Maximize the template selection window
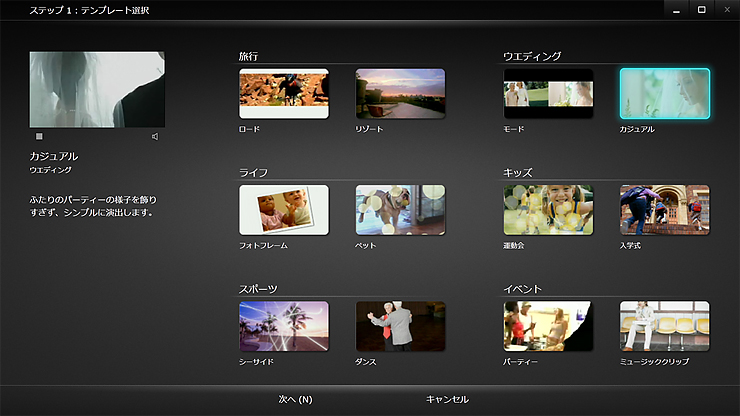Screen dimensions: 740x416 click(701, 9)
